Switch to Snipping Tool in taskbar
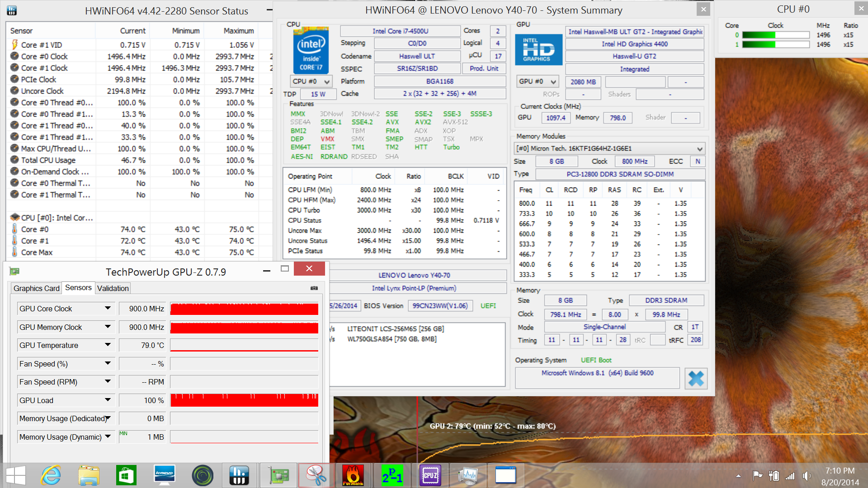Image resolution: width=868 pixels, height=488 pixels. [x=316, y=475]
